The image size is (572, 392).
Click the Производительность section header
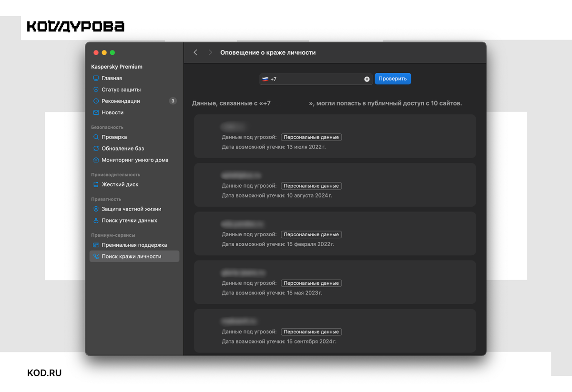(116, 175)
